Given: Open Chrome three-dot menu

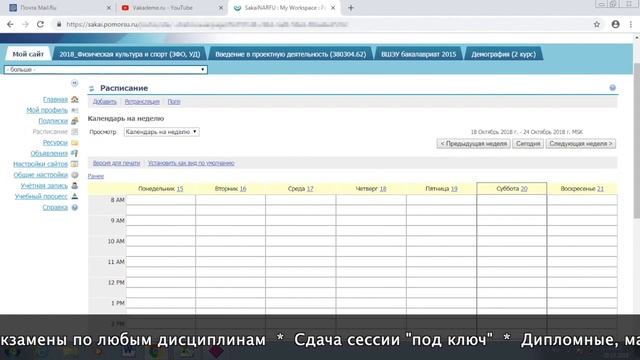Looking at the screenshot, I should pos(631,24).
